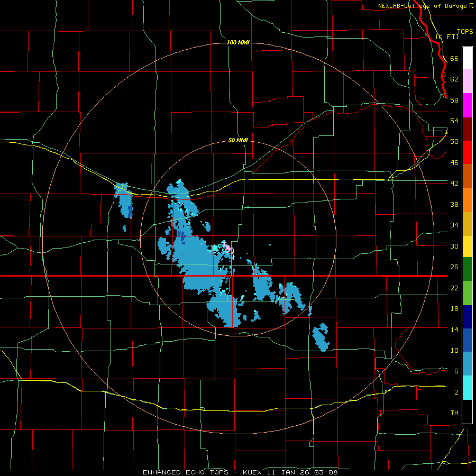Click the orange legend swatch below 42
The image size is (476, 476).
pyautogui.click(x=467, y=200)
